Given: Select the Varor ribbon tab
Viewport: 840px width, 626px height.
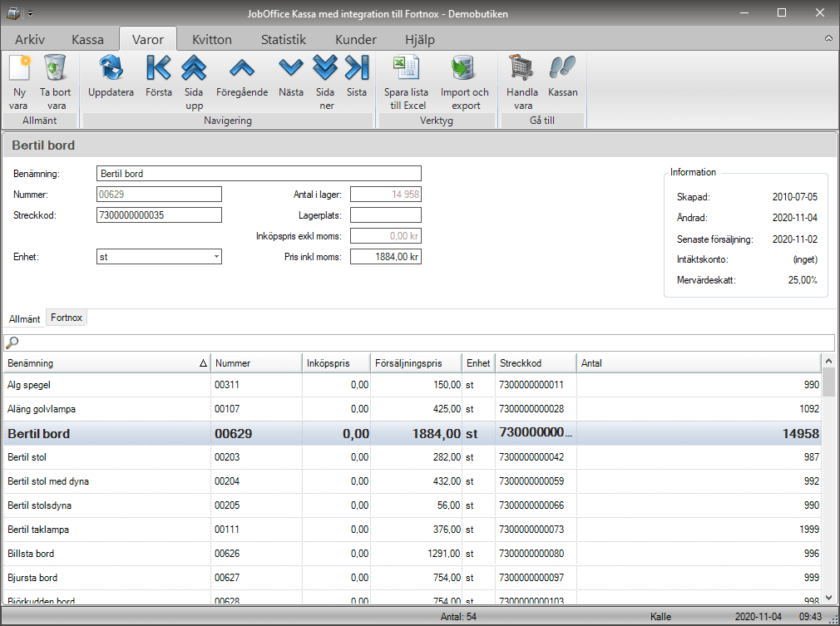Looking at the screenshot, I should (148, 39).
